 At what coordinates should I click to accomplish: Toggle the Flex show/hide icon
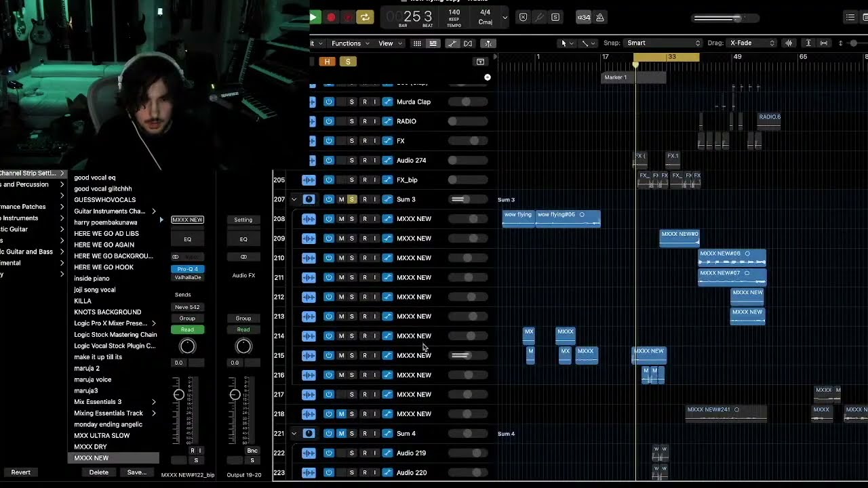click(x=468, y=43)
